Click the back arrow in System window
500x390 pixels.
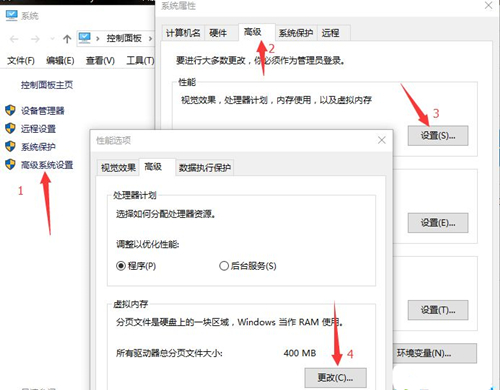[x=14, y=39]
